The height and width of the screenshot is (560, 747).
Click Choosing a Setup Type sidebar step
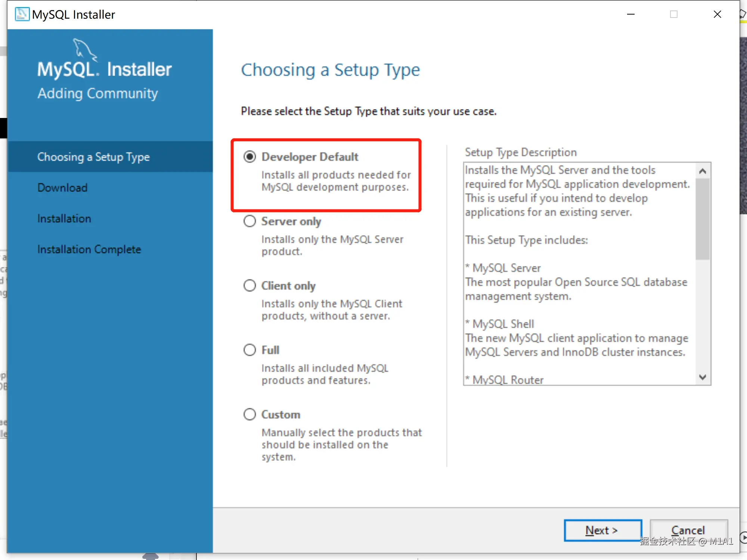pyautogui.click(x=93, y=157)
